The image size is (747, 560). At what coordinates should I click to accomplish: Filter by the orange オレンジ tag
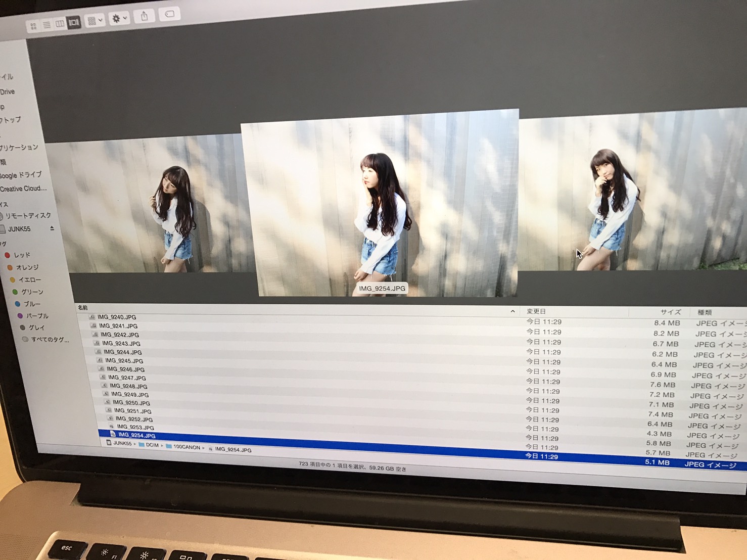(x=23, y=267)
